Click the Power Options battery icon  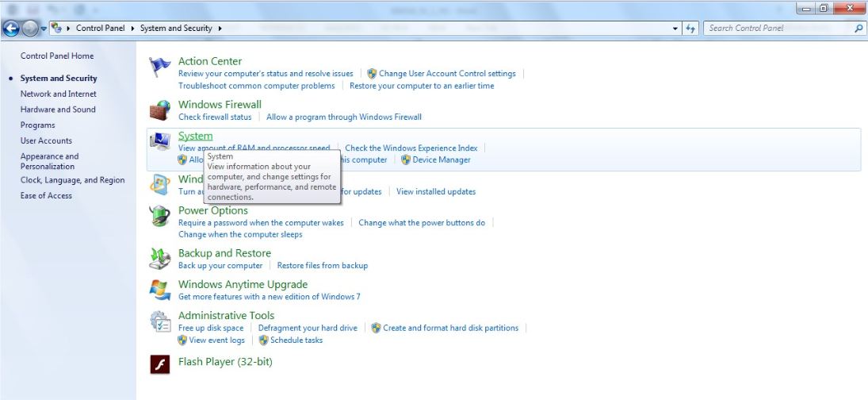coord(160,216)
